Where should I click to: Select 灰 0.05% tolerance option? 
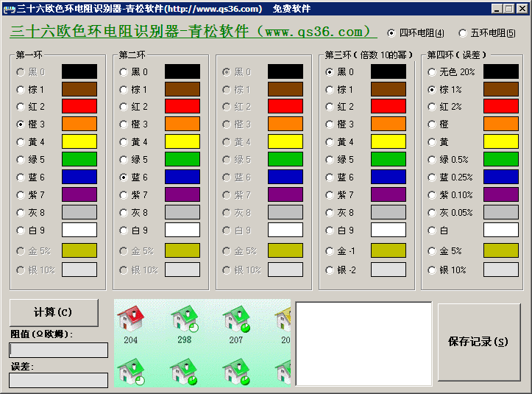click(450, 213)
